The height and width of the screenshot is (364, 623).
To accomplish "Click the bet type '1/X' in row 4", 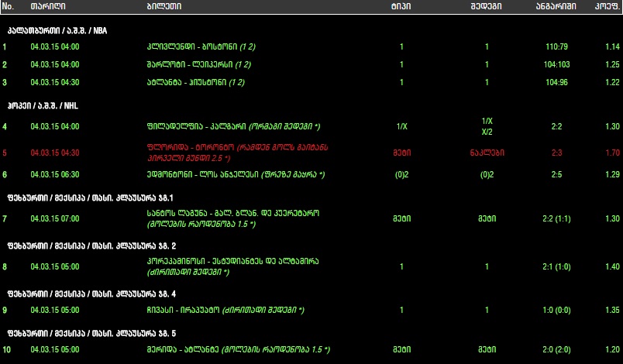I will tap(401, 126).
